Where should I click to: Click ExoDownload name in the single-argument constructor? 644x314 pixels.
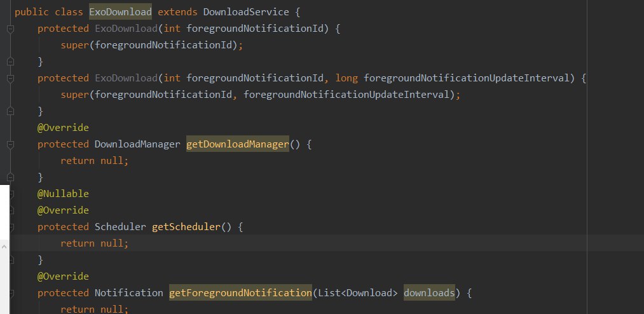(126, 29)
